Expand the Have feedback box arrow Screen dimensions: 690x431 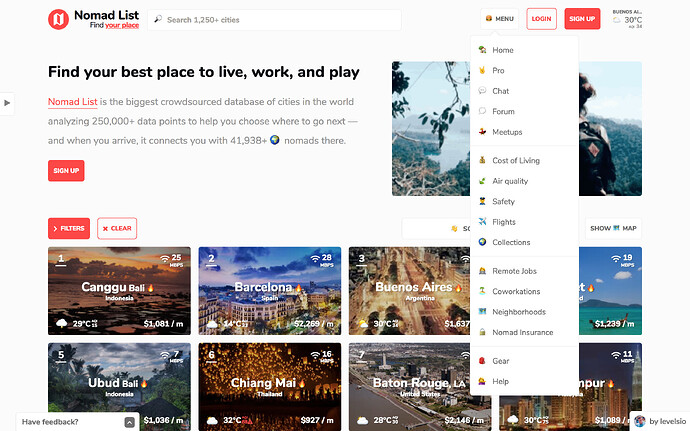(129, 422)
